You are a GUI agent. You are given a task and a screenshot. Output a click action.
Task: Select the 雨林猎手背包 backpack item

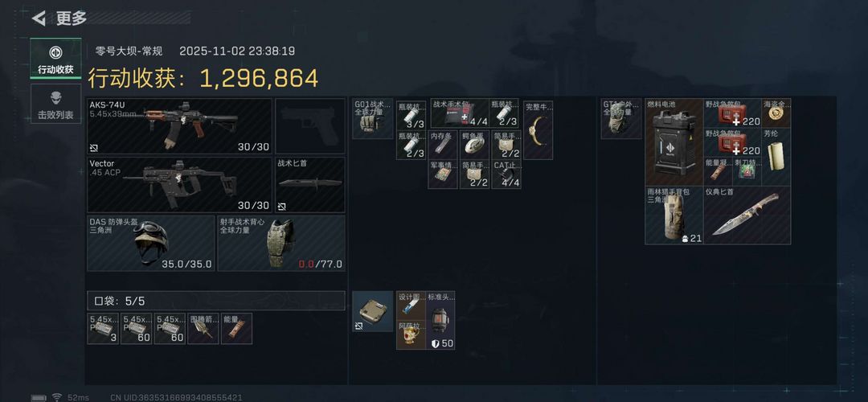[674, 215]
